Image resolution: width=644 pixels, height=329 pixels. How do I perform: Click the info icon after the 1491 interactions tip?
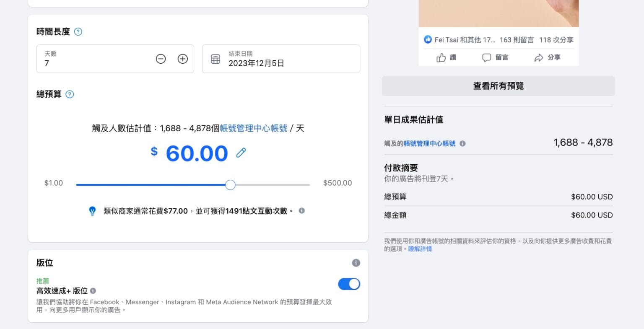301,211
